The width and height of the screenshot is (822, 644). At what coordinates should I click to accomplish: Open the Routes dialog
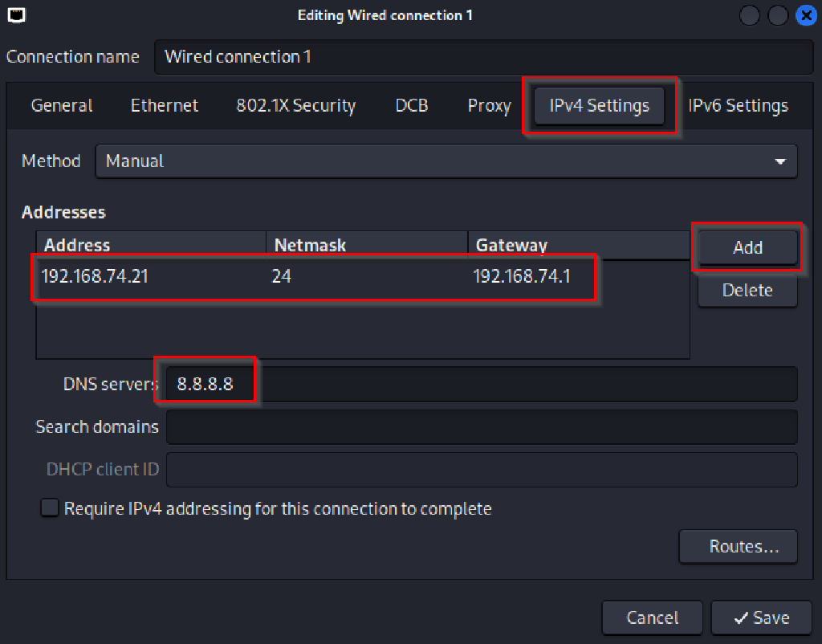coord(737,546)
